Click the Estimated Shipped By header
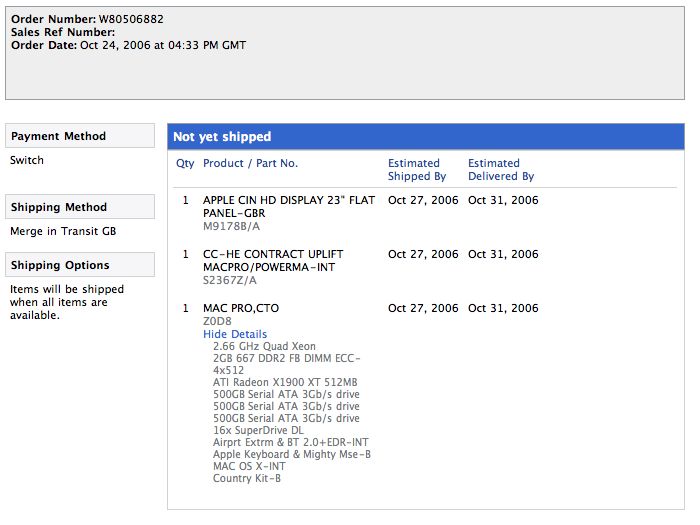The height and width of the screenshot is (525, 700). click(x=417, y=170)
